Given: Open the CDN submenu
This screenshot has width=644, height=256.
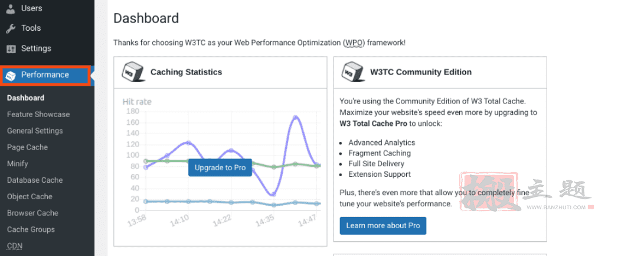Looking at the screenshot, I should click(x=14, y=246).
